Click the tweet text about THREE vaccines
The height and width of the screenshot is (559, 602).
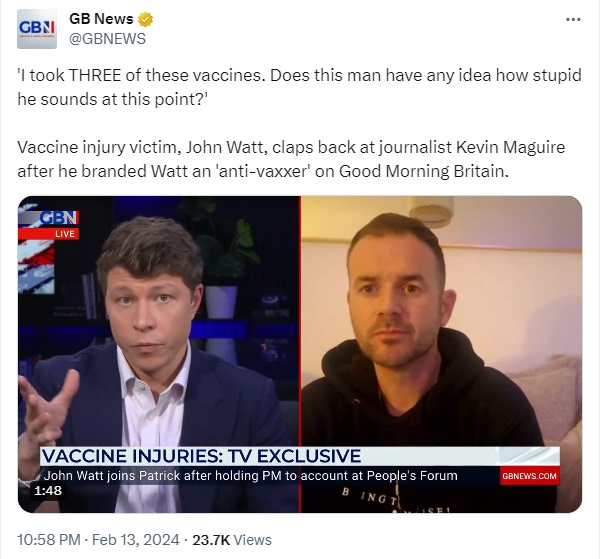(299, 87)
